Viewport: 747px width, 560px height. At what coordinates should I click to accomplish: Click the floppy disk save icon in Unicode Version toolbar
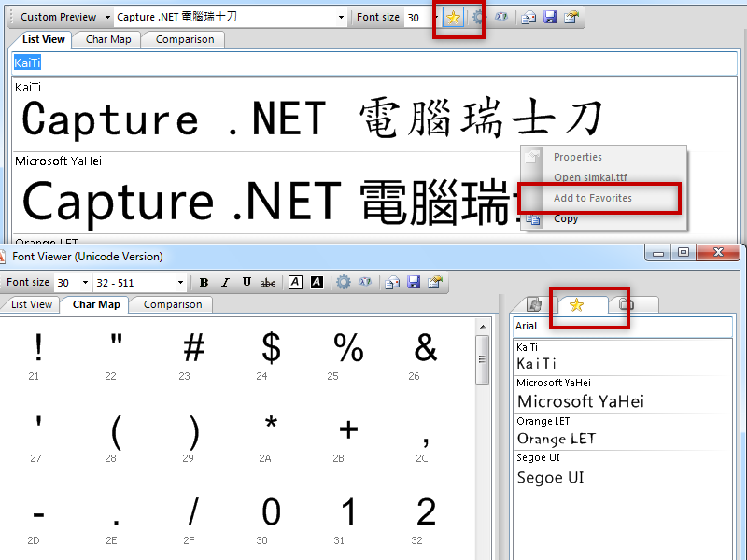414,283
